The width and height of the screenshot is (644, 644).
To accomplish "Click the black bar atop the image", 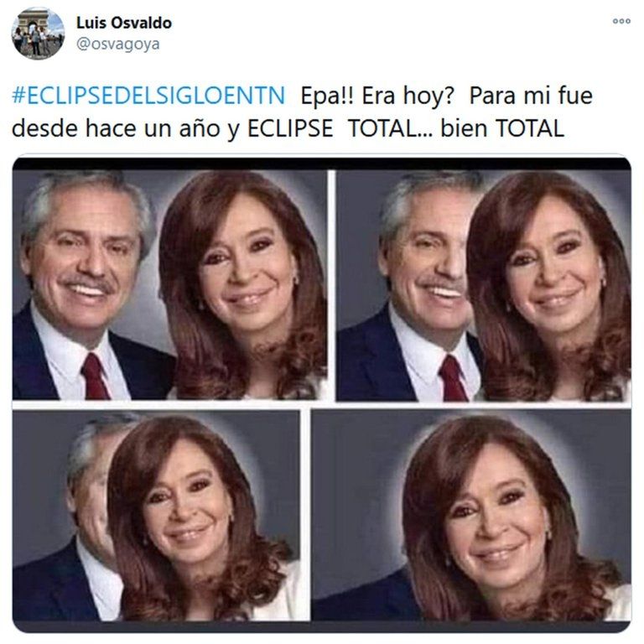I will (322, 164).
